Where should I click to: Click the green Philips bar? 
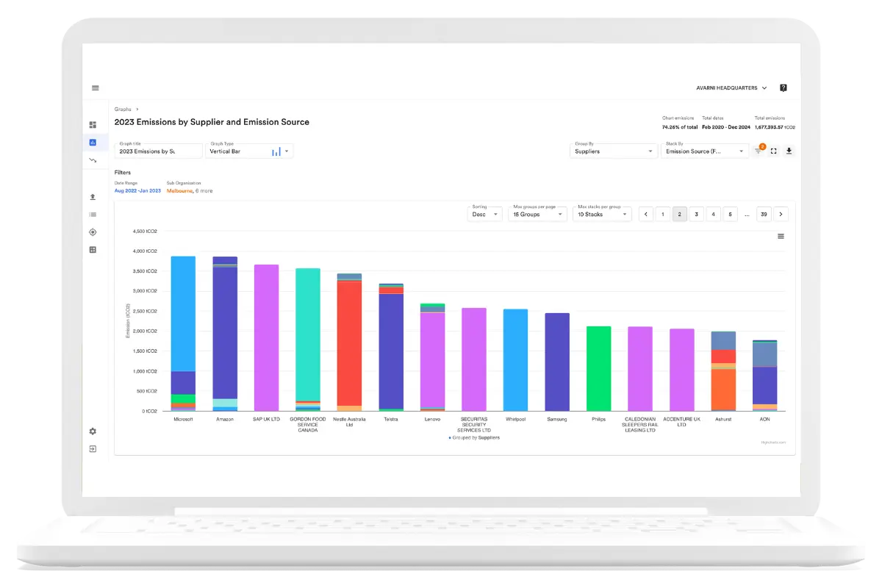(x=598, y=368)
